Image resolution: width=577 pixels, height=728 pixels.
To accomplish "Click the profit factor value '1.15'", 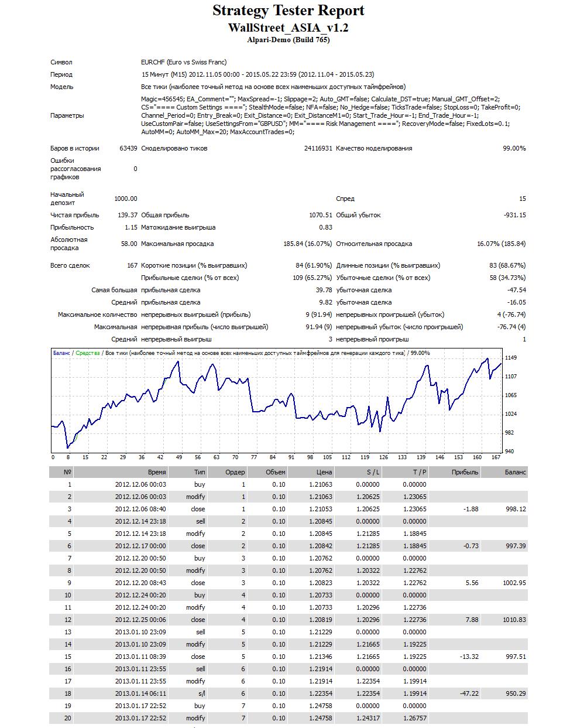I will click(131, 227).
